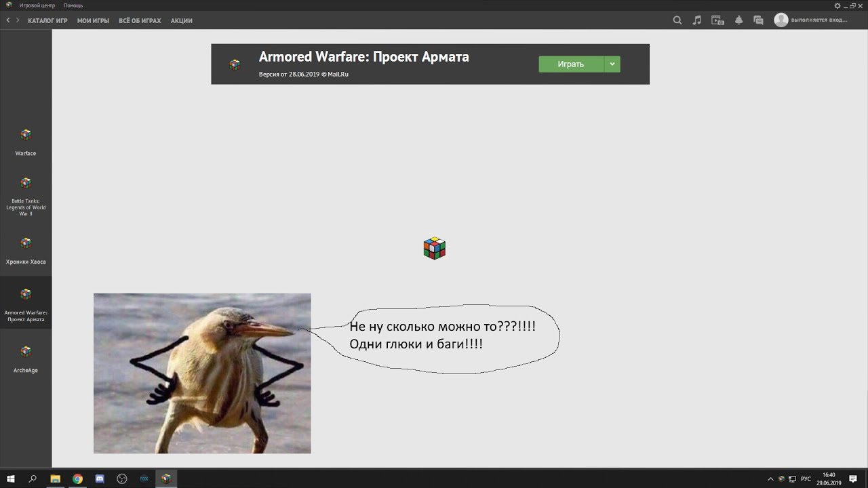The width and height of the screenshot is (868, 488).
Task: Open Nox player from the taskbar
Action: click(144, 479)
